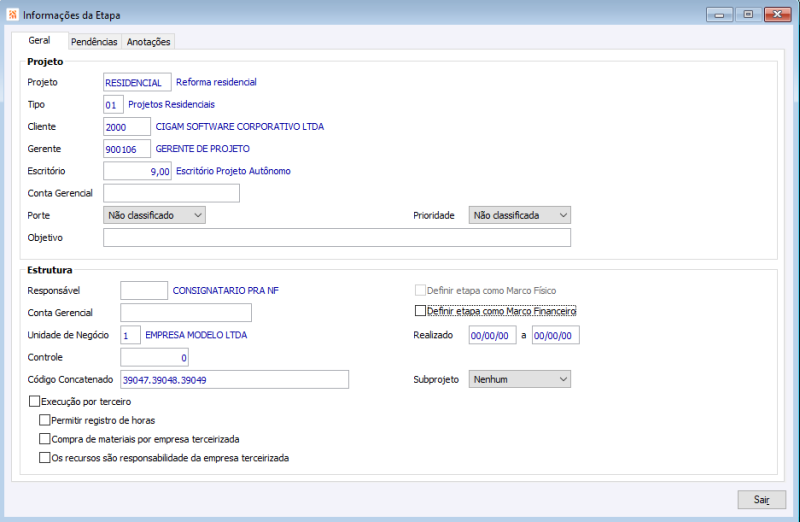The width and height of the screenshot is (800, 522).
Task: Click the GERENTE DE PROJETO text
Action: [x=203, y=149]
